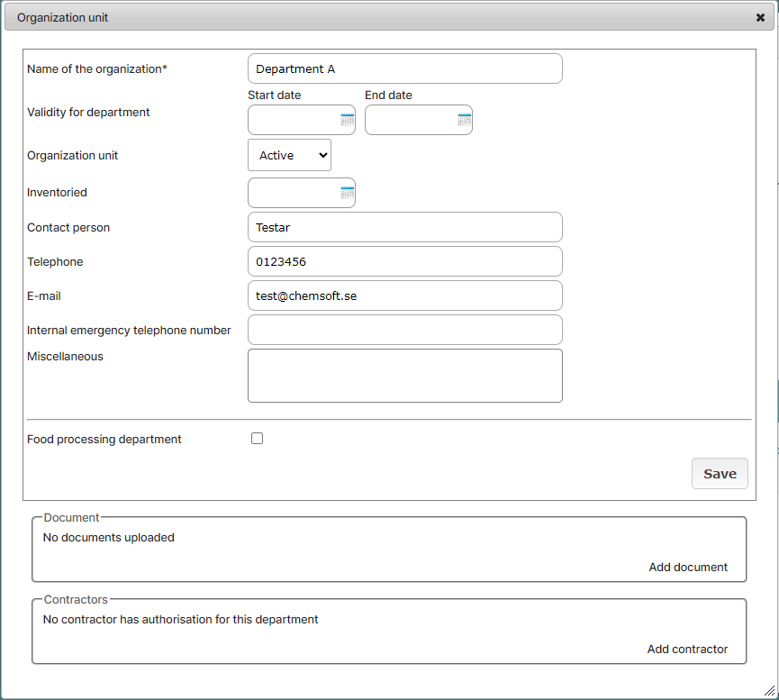Click inside the Miscellaneous text area
This screenshot has height=700, width=779.
pyautogui.click(x=405, y=376)
